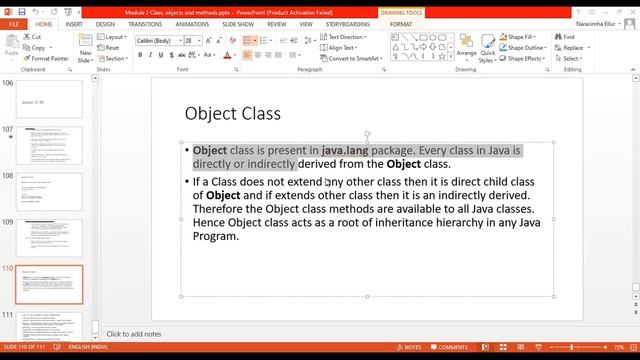Select slide 108 thumbnail
This screenshot has width=640, height=360.
[x=49, y=191]
